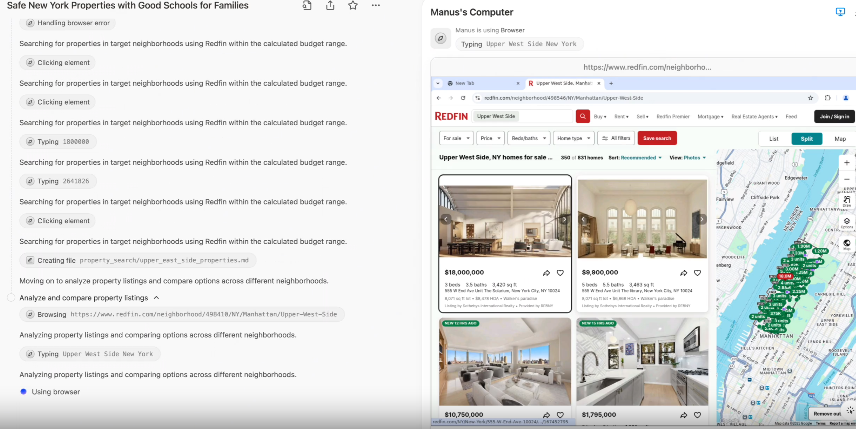Open the three-dots more menu in Manus header
The width and height of the screenshot is (856, 429).
[375, 6]
